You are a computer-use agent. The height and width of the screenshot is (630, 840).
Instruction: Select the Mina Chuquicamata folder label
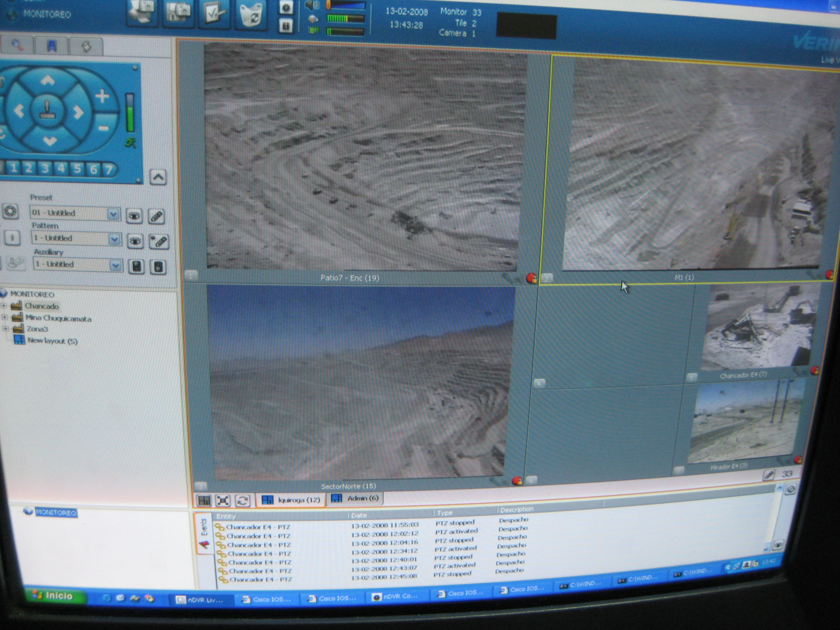[59, 318]
